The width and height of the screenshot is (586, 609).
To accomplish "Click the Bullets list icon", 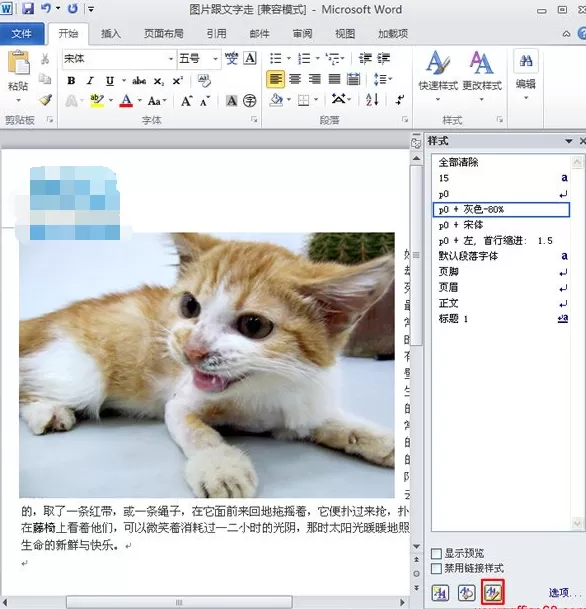I will 276,59.
